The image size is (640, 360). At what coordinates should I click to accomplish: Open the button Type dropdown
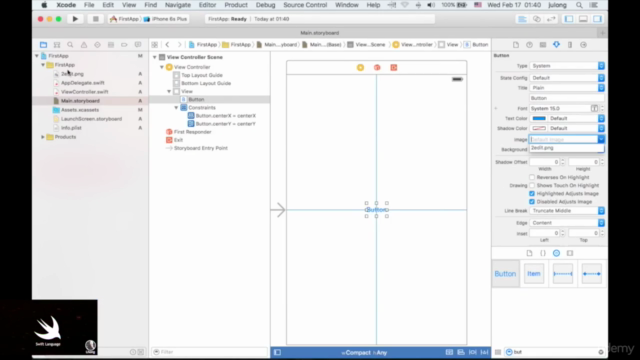click(x=567, y=66)
